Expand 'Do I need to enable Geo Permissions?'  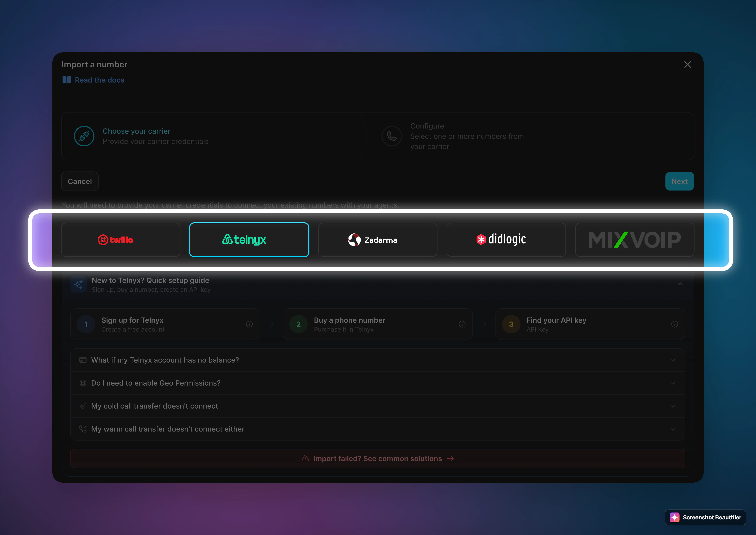(378, 383)
